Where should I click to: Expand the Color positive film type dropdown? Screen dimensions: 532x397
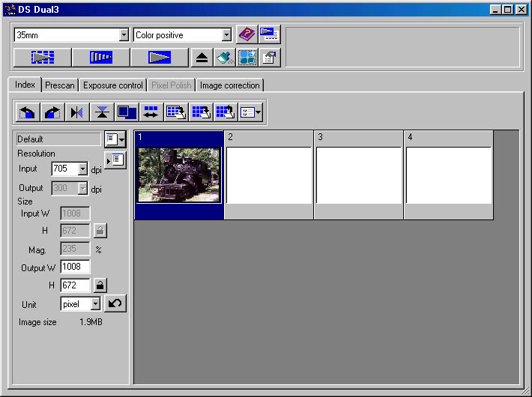click(226, 35)
